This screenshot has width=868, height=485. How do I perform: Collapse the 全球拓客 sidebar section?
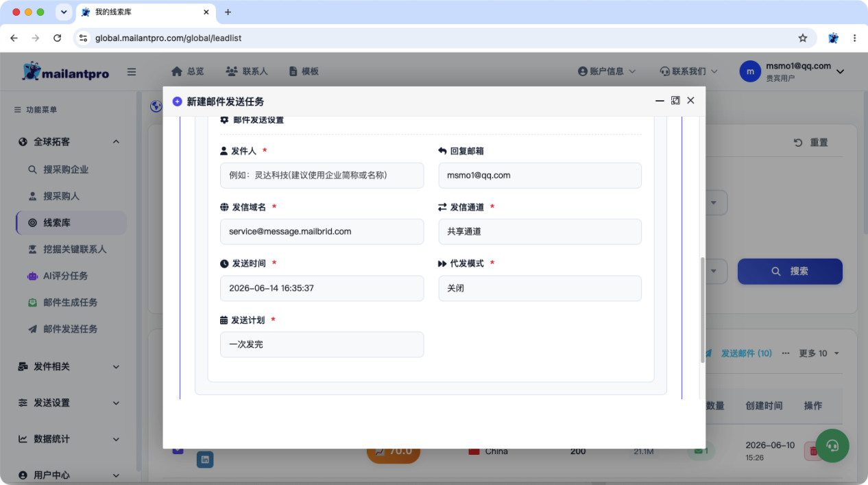(69, 142)
